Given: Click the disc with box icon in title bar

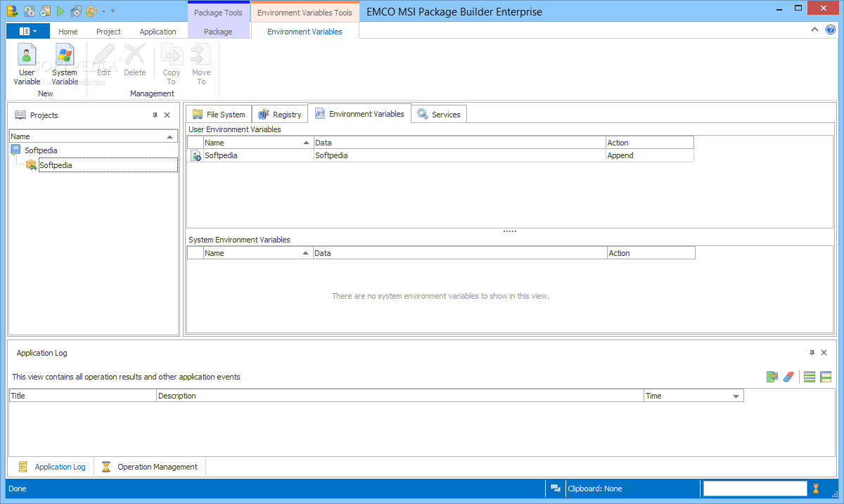Looking at the screenshot, I should click(45, 11).
